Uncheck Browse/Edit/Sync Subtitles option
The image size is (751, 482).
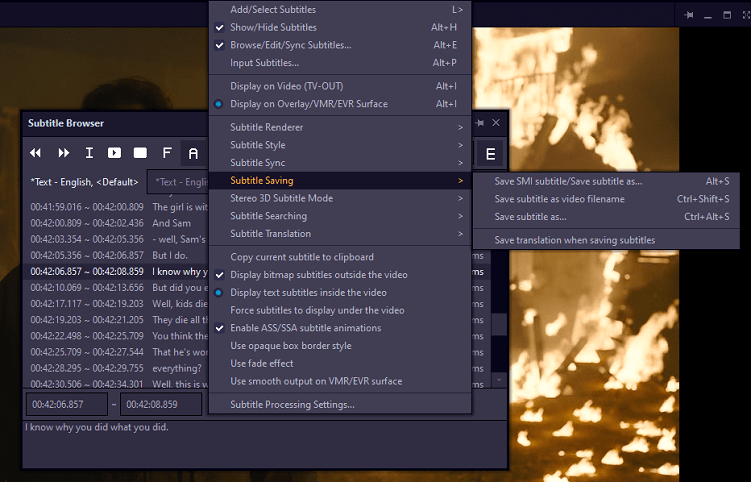click(x=340, y=45)
